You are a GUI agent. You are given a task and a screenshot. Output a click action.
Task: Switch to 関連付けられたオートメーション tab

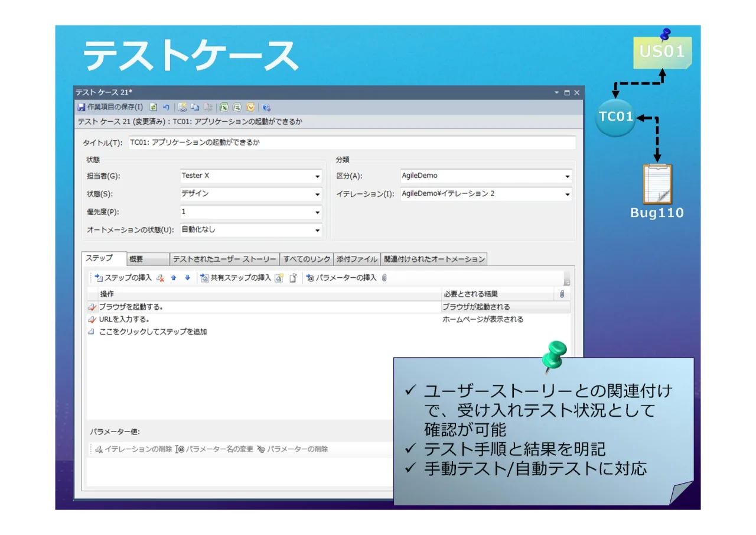(x=434, y=260)
